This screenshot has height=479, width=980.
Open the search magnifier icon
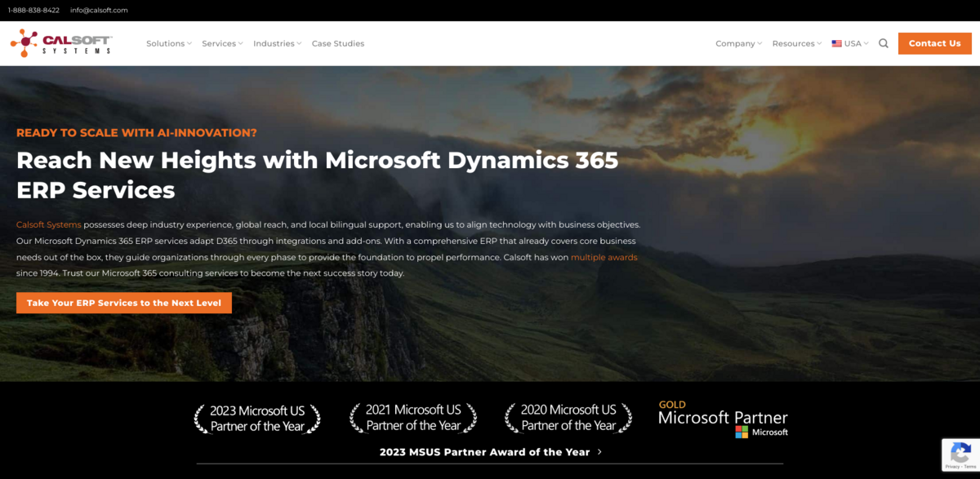coord(883,43)
